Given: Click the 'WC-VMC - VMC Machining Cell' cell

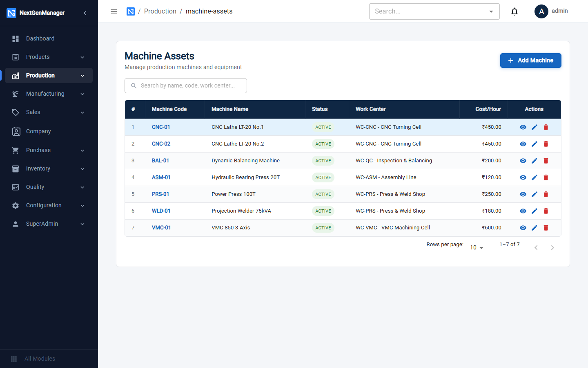Looking at the screenshot, I should point(393,228).
